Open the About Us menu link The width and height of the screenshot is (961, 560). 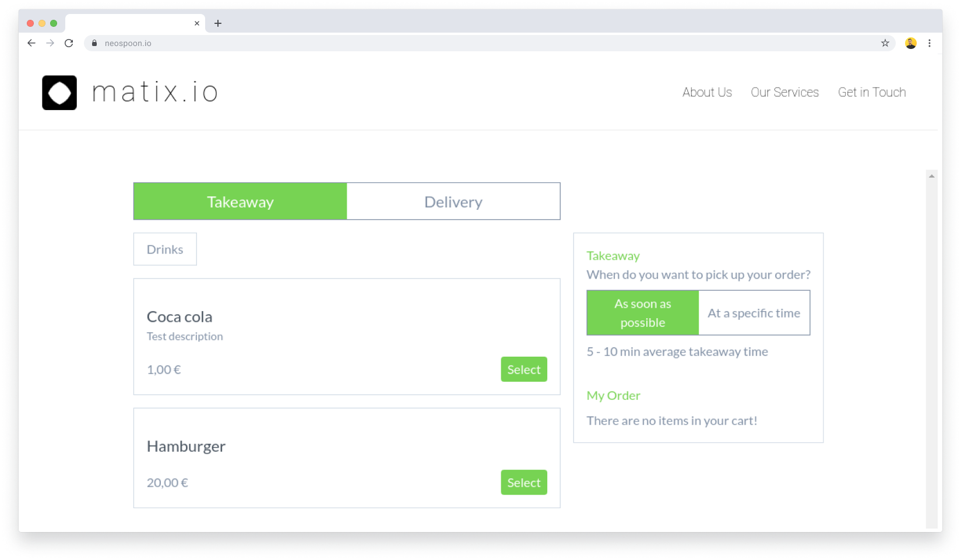[707, 93]
